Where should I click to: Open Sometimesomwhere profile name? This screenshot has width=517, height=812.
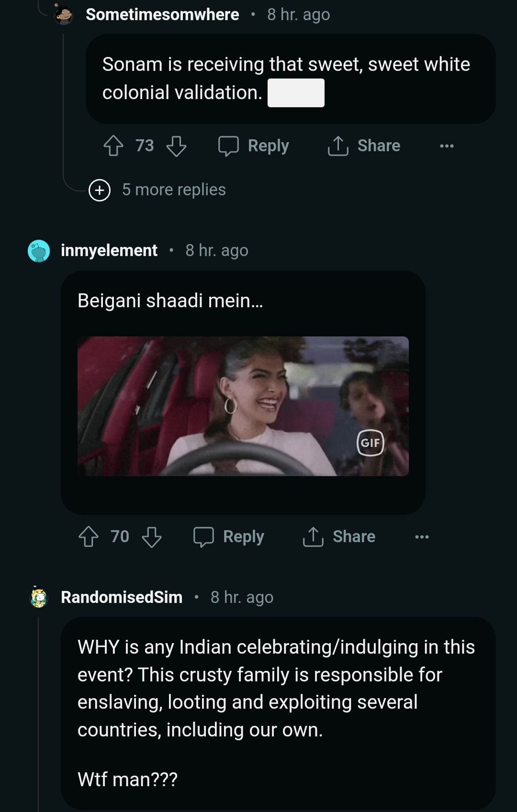162,14
